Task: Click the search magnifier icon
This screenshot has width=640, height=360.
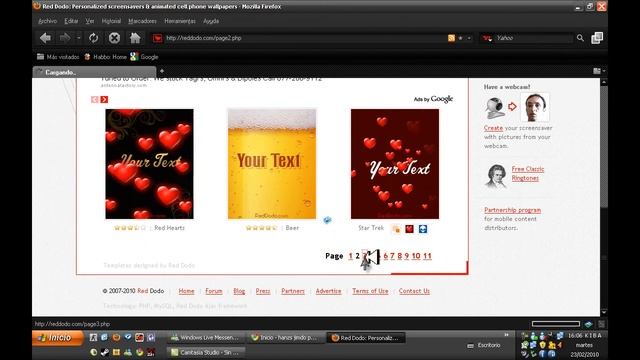Action: tap(580, 38)
